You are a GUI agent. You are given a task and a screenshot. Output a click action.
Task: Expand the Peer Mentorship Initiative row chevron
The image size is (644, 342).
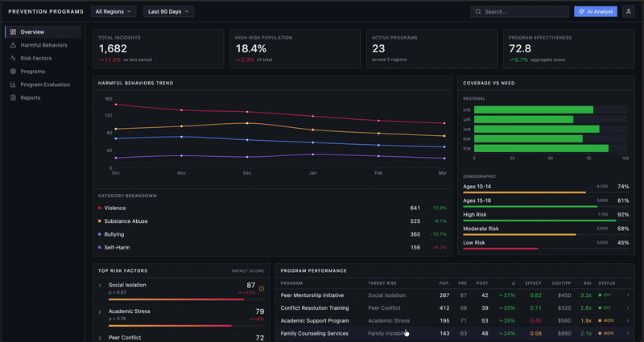pos(628,295)
